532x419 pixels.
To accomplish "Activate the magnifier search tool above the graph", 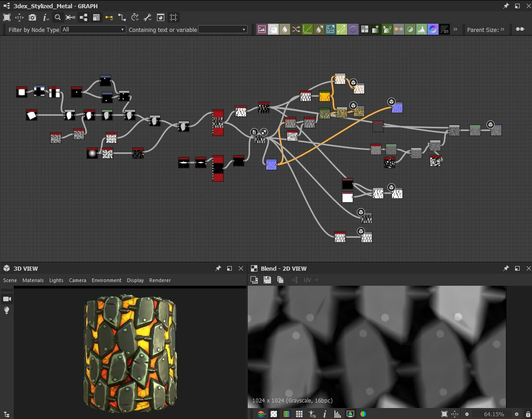I will 57,17.
